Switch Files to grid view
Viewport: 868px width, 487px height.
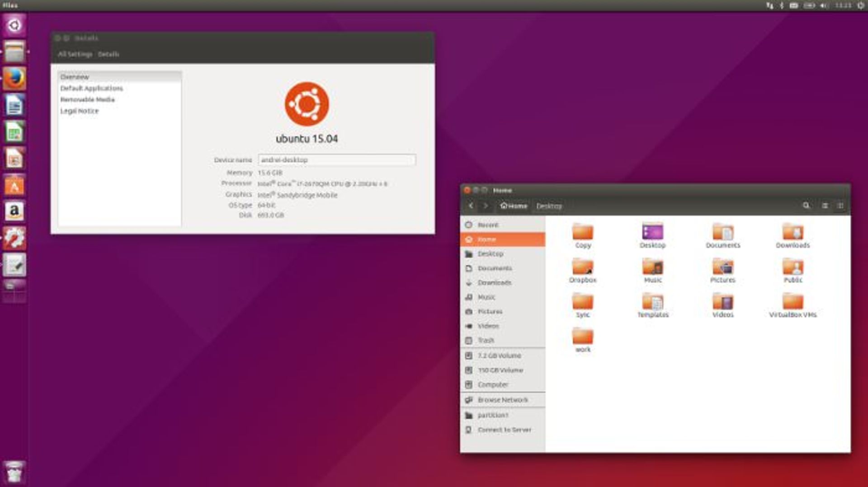[841, 205]
